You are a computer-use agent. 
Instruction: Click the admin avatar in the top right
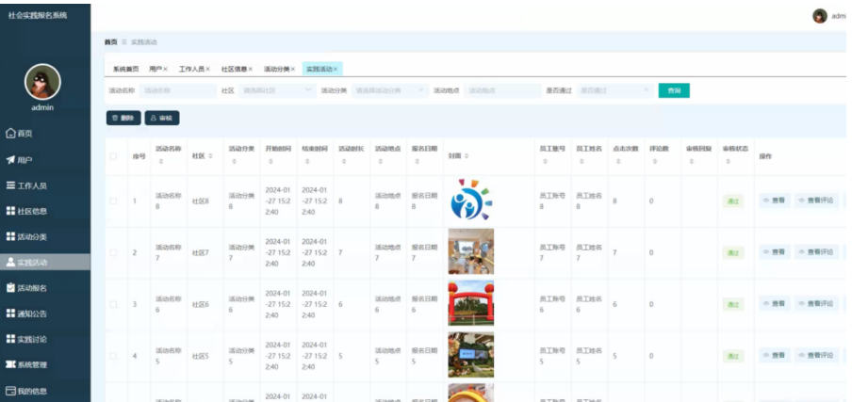(820, 16)
